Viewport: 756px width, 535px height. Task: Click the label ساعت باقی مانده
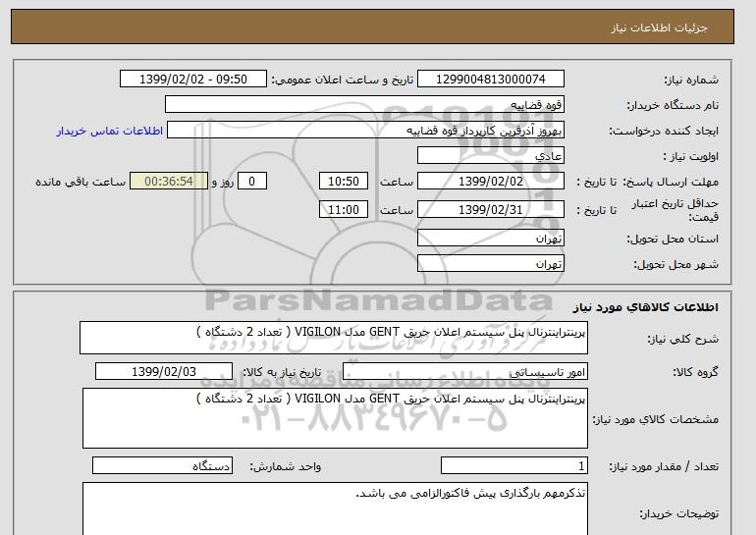(x=81, y=183)
